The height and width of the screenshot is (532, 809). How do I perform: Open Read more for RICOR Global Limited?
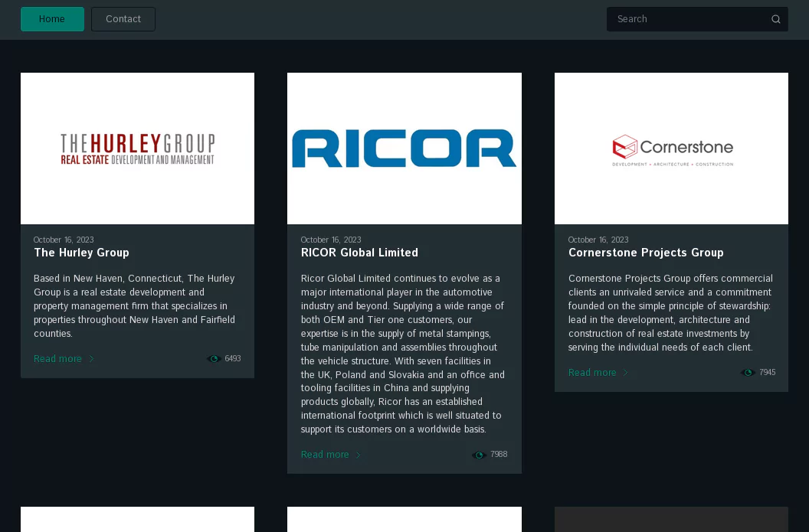tap(325, 455)
